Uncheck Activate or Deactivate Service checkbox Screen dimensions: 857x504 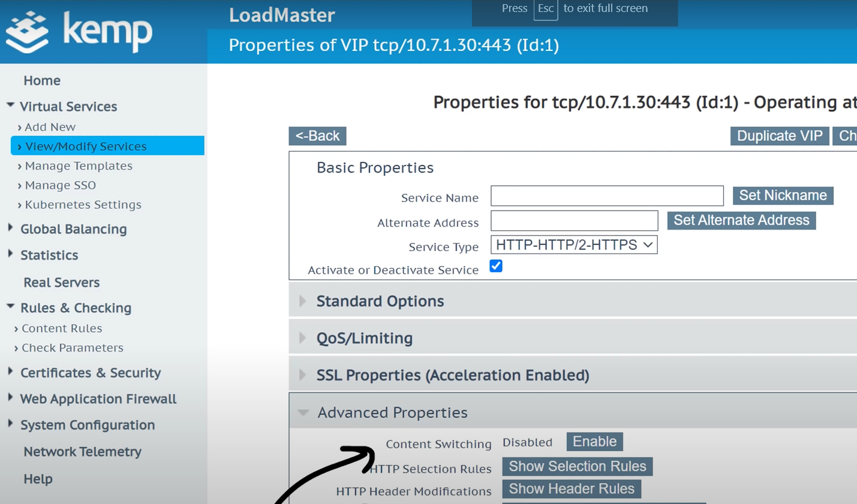pos(496,266)
